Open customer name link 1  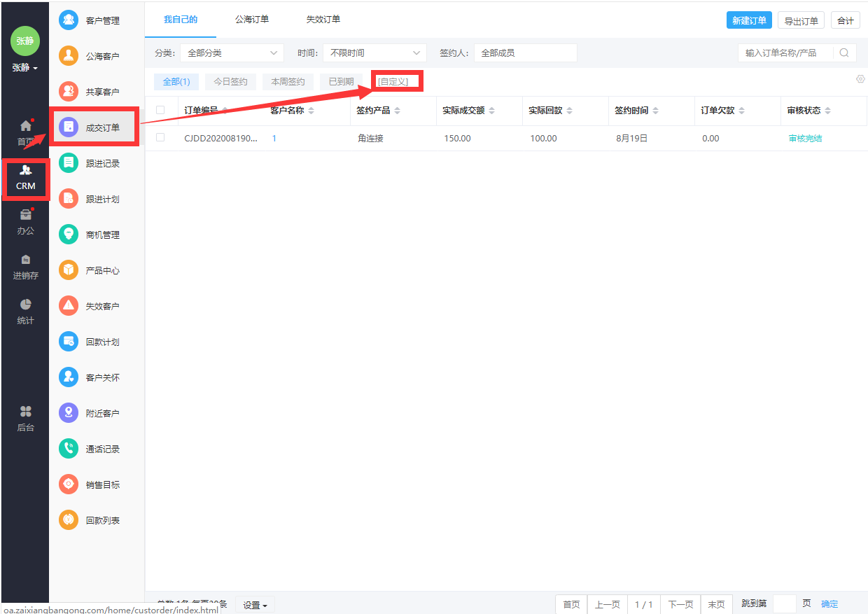tap(274, 139)
